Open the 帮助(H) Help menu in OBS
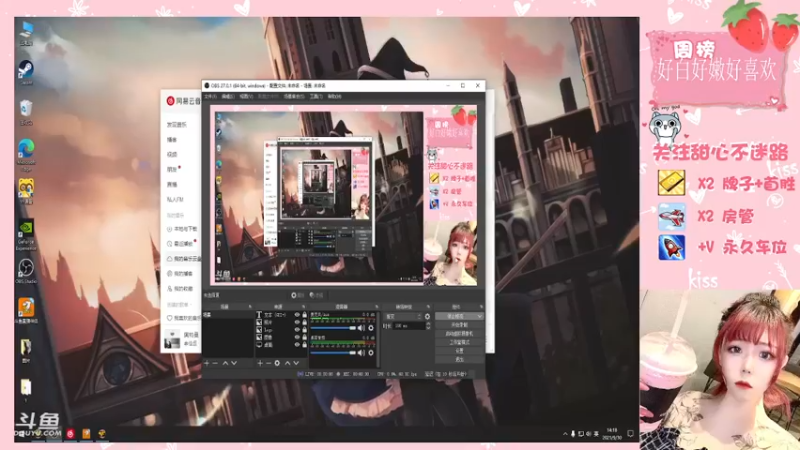The height and width of the screenshot is (450, 800). (x=335, y=96)
